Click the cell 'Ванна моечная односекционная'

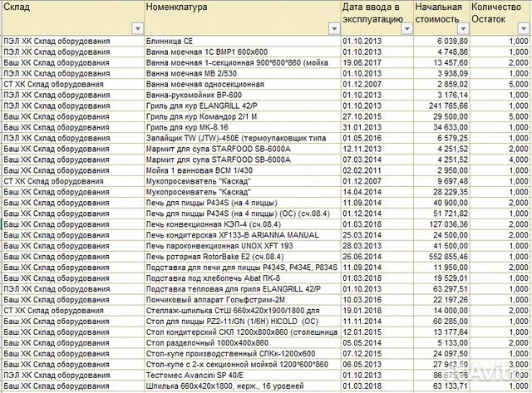click(243, 84)
